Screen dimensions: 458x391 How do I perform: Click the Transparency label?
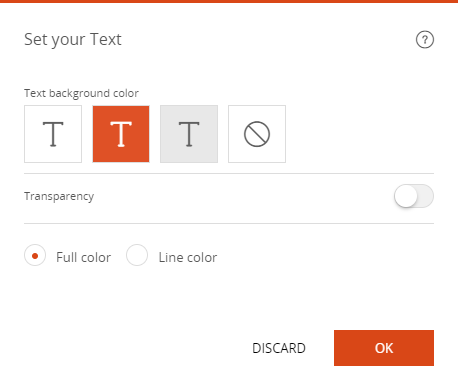tap(59, 196)
